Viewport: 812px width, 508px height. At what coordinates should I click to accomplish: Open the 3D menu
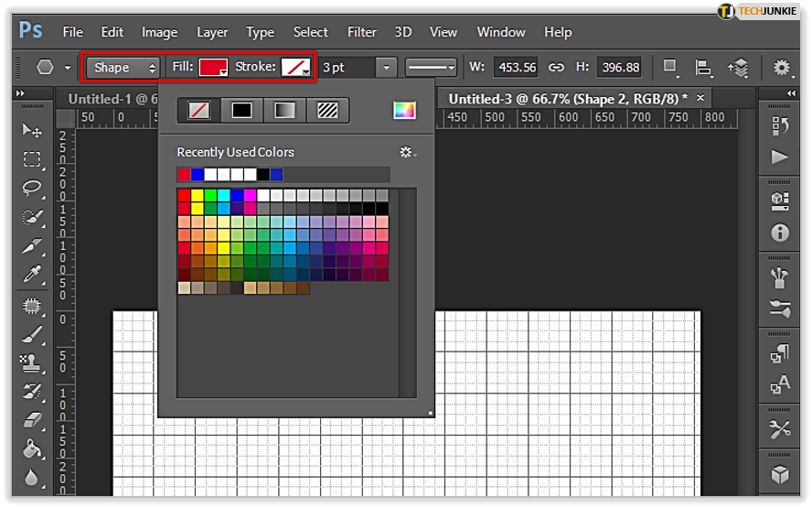pos(403,32)
